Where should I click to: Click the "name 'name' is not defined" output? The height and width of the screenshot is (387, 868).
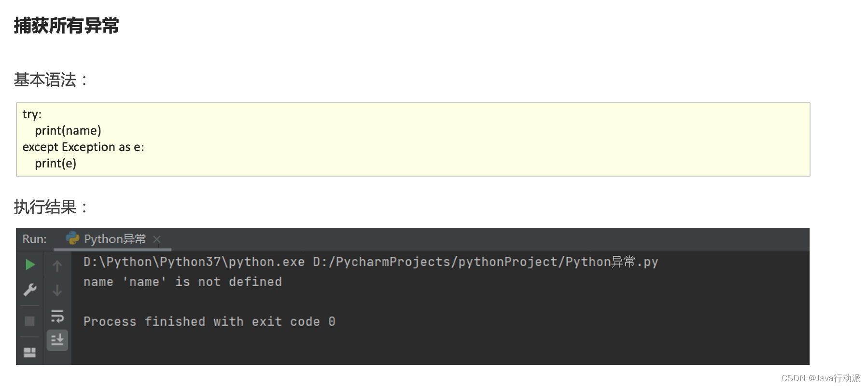point(182,282)
